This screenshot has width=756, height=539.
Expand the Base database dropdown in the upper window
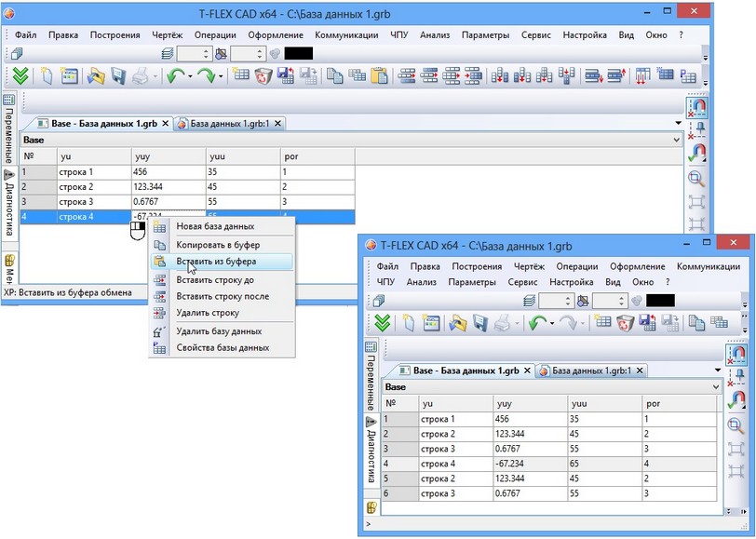(x=676, y=140)
